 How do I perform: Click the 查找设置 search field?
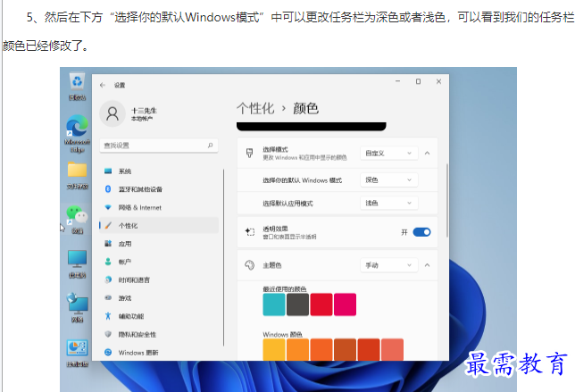[159, 146]
